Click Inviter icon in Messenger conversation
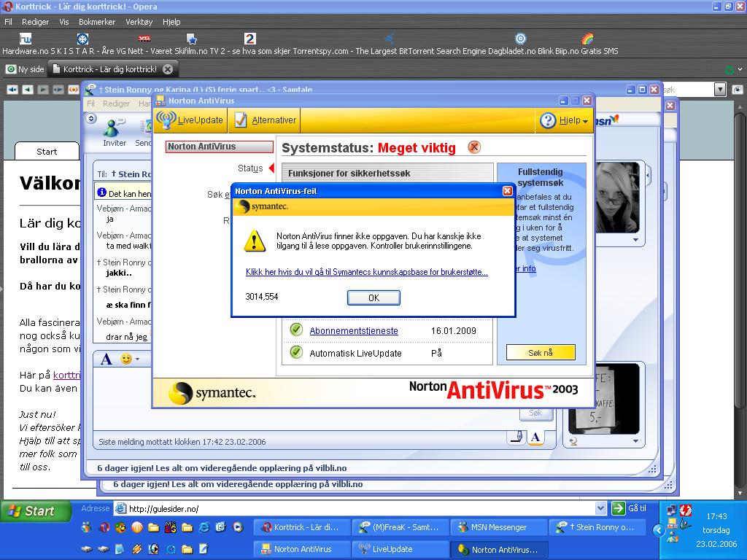The height and width of the screenshot is (560, 747). (114, 133)
